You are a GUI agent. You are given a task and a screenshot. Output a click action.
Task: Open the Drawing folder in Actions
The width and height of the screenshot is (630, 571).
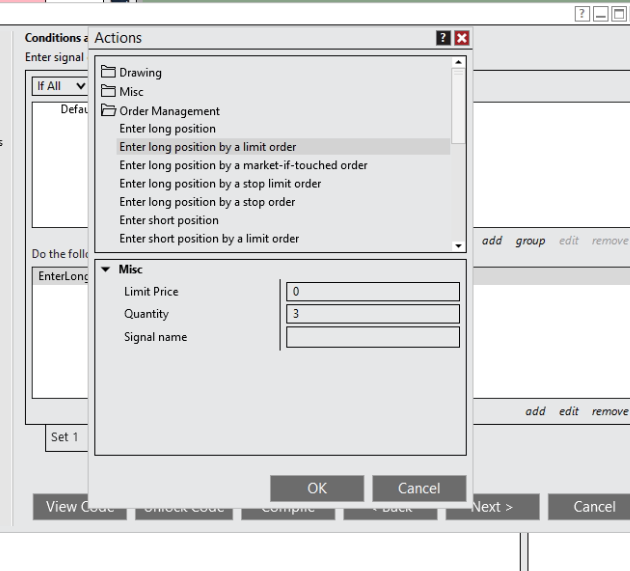coord(140,73)
